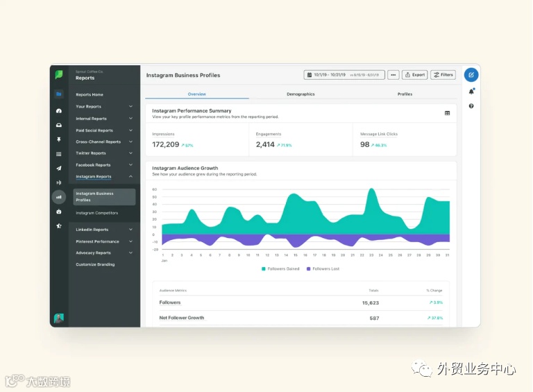533x392 pixels.
Task: Expand Cross-Channel Reports chevron
Action: (131, 142)
